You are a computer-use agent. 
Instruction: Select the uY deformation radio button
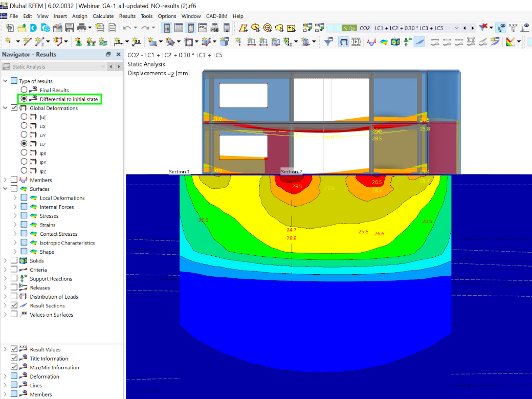[x=24, y=135]
